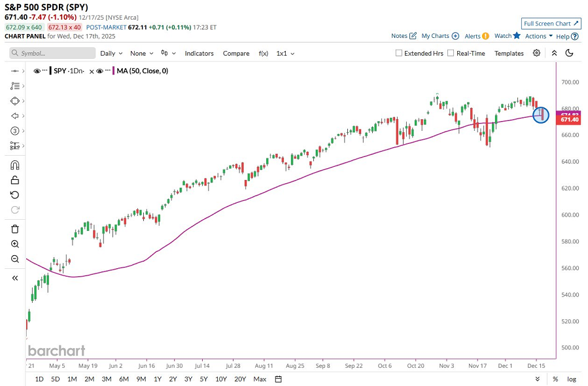Open chart settings gear icon
This screenshot has width=588, height=386.
coord(536,53)
